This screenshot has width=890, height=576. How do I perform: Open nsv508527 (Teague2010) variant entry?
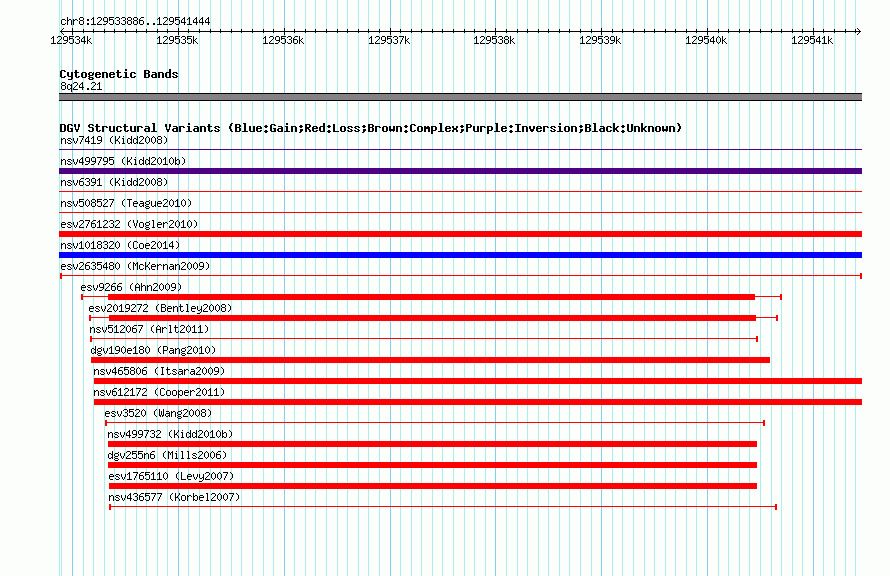click(126, 203)
